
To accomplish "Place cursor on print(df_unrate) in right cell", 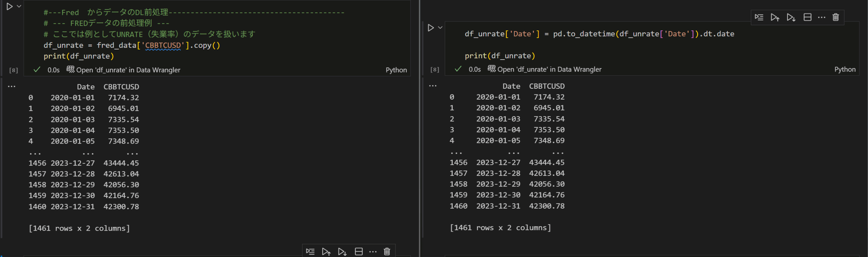I will click(500, 56).
